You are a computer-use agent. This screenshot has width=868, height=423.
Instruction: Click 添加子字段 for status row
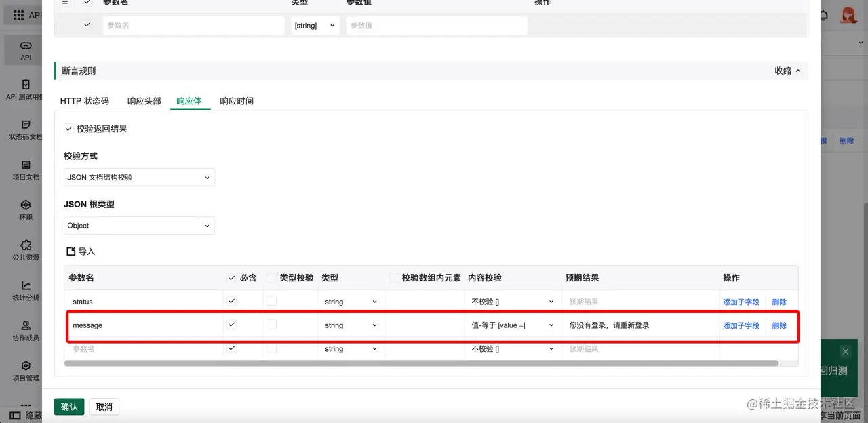coord(741,302)
